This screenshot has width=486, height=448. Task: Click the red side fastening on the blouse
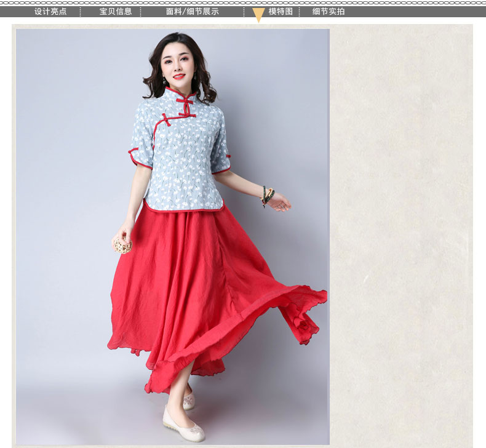pos(166,119)
